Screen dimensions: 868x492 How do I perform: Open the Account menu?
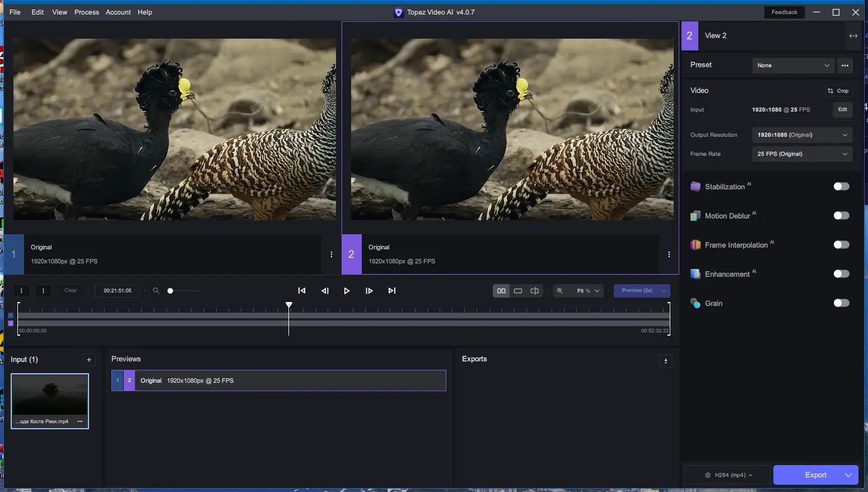tap(118, 12)
